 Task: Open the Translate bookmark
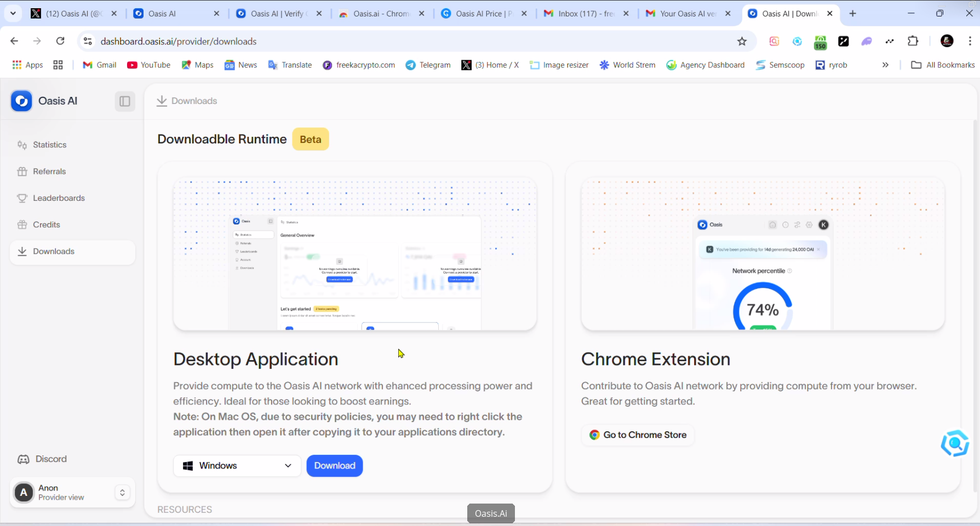(x=290, y=65)
